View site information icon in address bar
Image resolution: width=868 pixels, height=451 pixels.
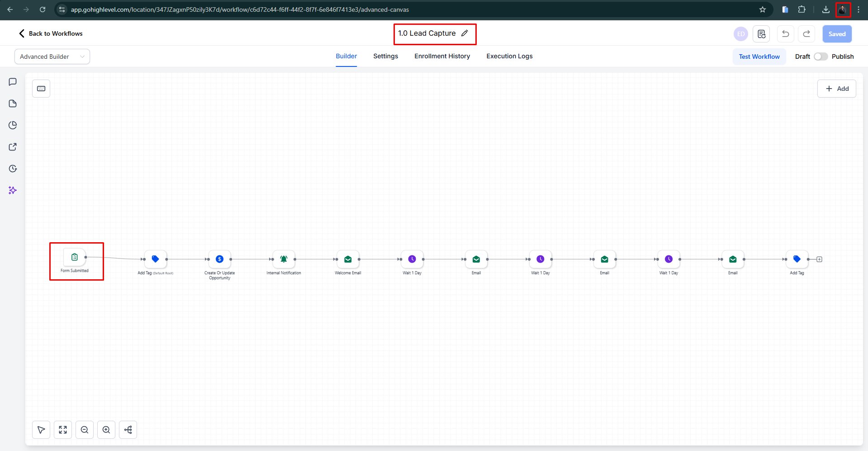click(62, 9)
